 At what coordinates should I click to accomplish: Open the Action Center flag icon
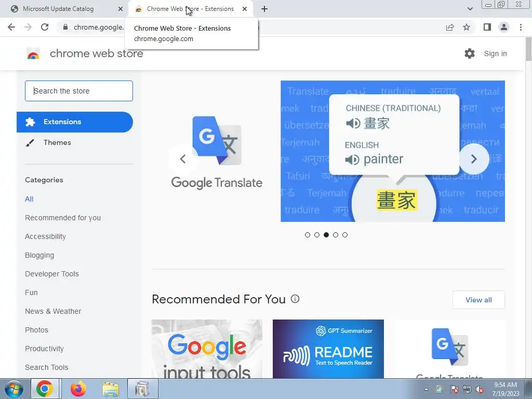coord(454,389)
